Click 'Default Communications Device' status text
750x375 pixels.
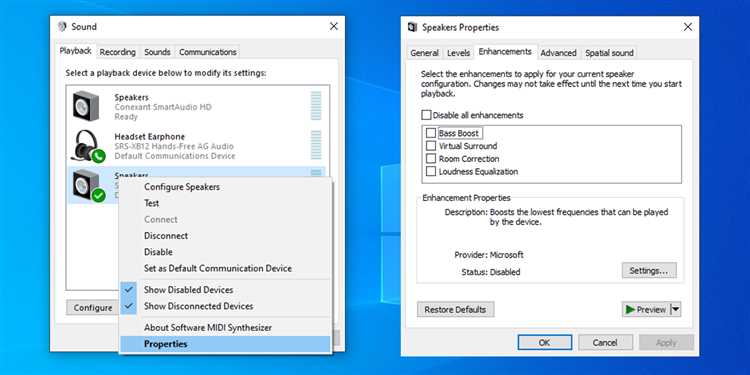point(175,156)
